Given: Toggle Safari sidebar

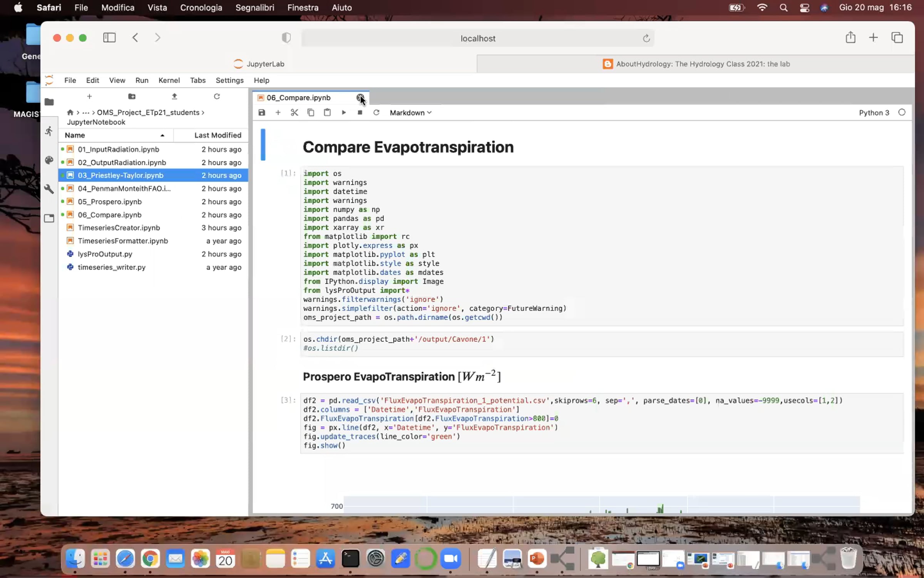Looking at the screenshot, I should coord(109,38).
